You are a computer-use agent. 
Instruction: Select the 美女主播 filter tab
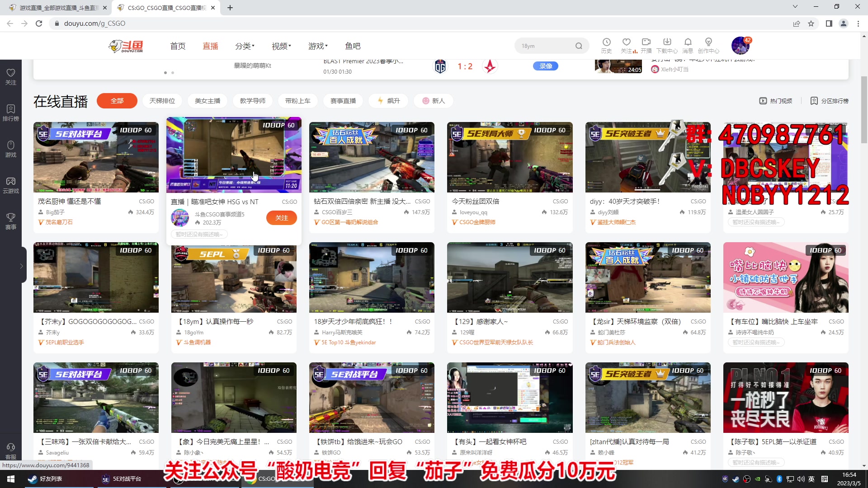(208, 101)
